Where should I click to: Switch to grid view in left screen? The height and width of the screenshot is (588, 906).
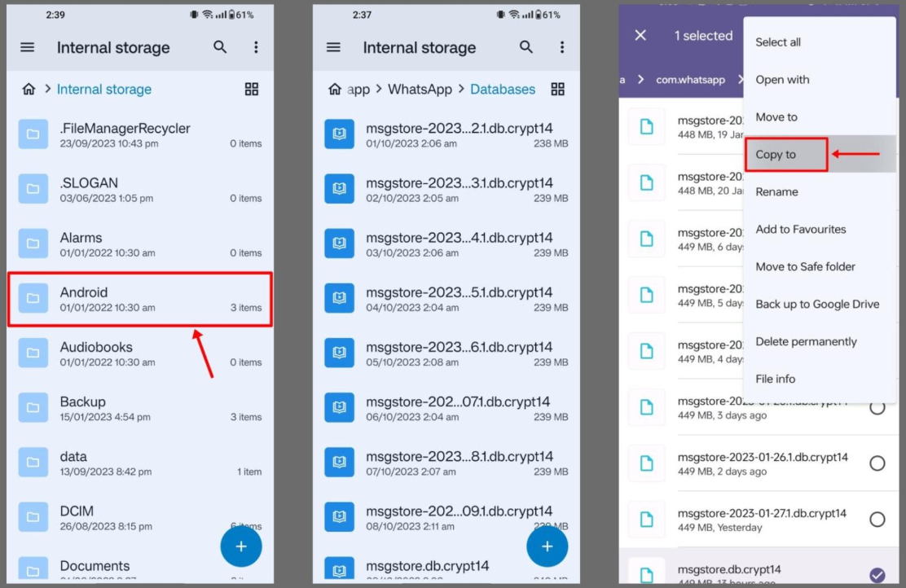click(251, 89)
